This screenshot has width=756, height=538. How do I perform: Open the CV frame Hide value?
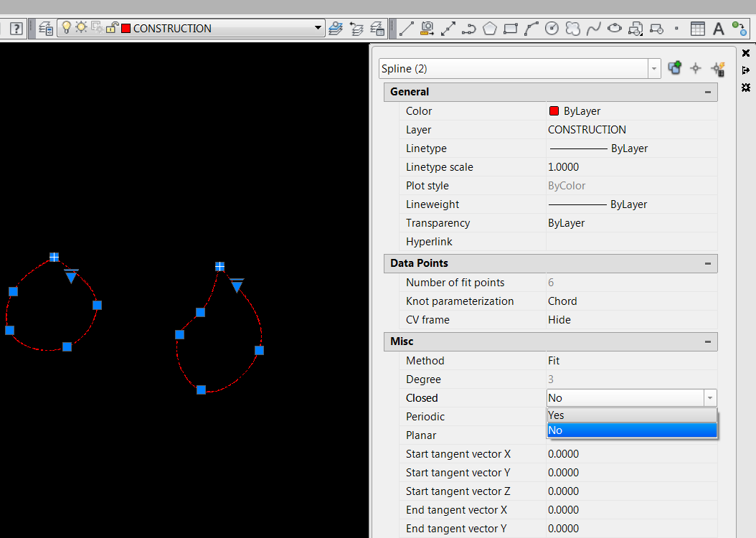coord(632,320)
